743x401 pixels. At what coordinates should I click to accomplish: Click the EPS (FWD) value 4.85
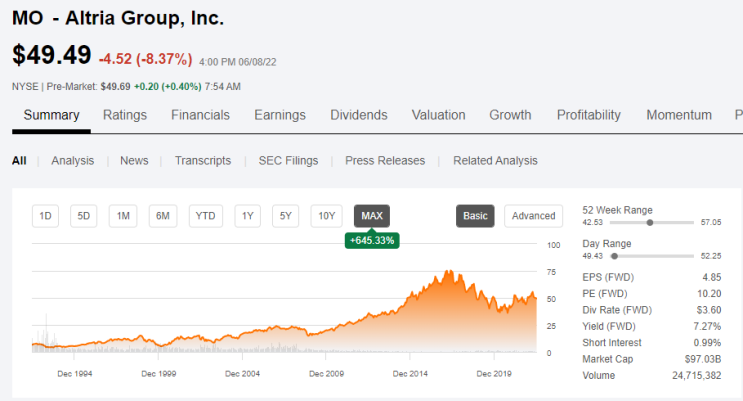pyautogui.click(x=712, y=277)
